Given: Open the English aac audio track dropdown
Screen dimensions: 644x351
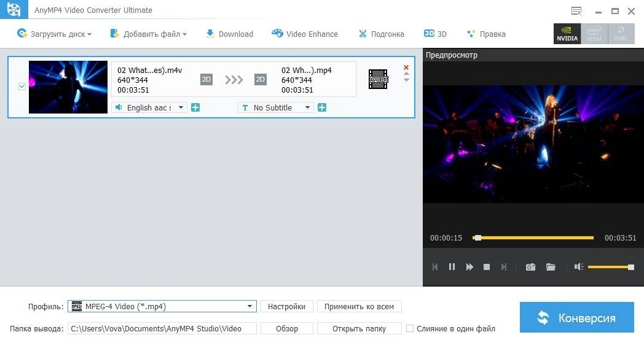Looking at the screenshot, I should 149,107.
